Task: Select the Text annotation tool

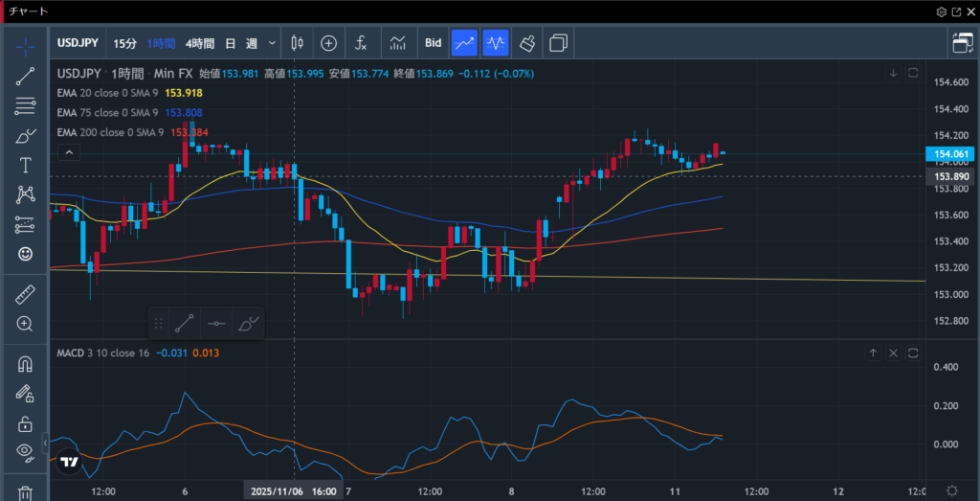Action: click(26, 165)
